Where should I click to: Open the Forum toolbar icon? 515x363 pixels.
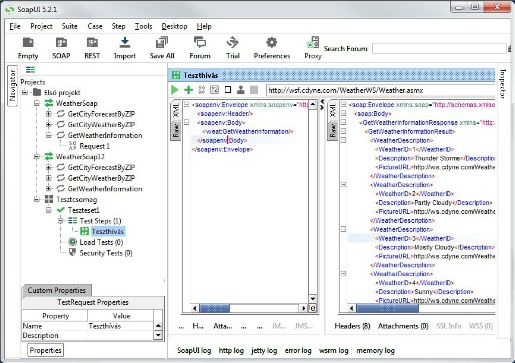tap(200, 48)
